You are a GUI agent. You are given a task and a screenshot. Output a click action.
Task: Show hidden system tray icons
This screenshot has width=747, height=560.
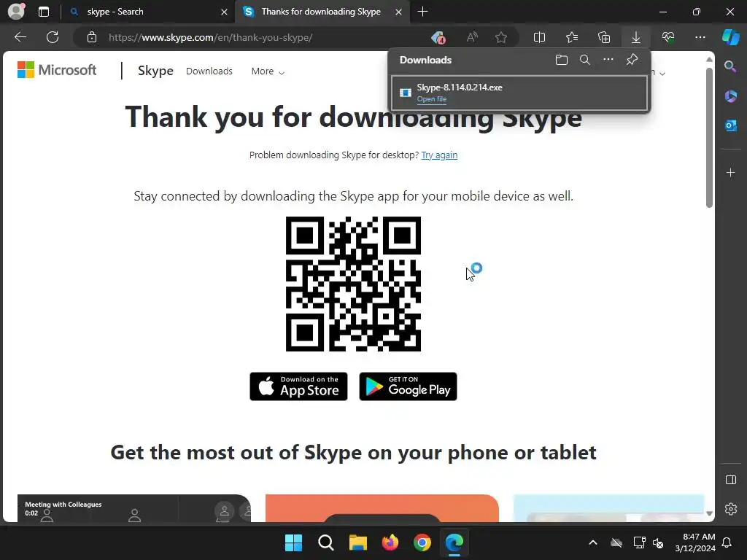point(593,542)
